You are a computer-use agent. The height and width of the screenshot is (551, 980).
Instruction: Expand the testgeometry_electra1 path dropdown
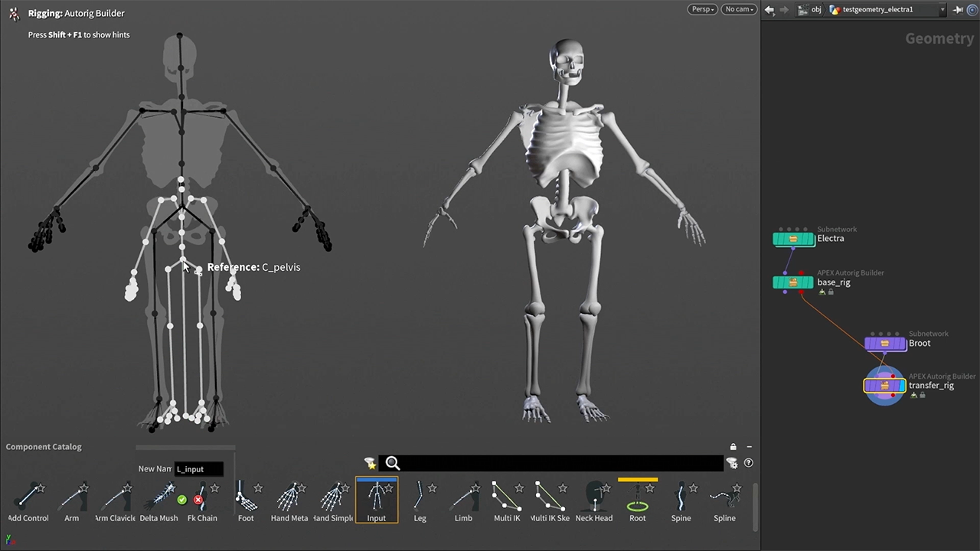pos(942,10)
